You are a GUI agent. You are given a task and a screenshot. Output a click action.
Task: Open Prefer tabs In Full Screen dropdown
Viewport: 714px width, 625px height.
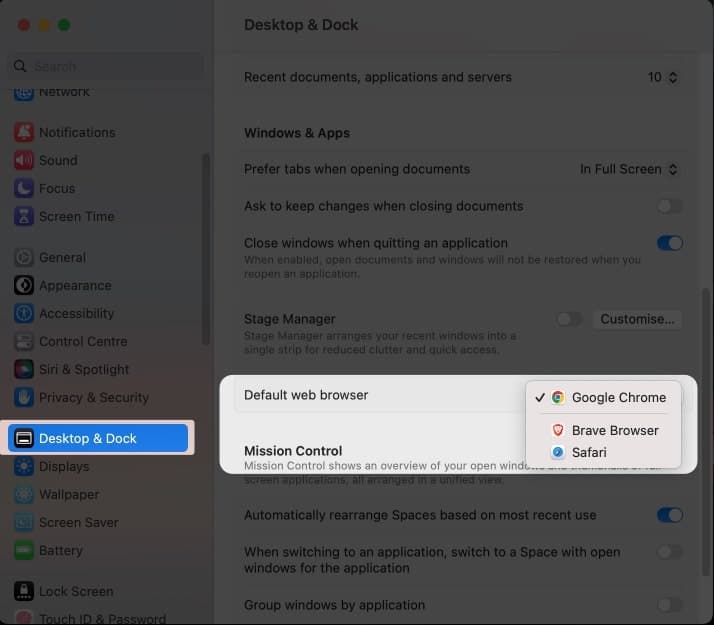point(629,169)
